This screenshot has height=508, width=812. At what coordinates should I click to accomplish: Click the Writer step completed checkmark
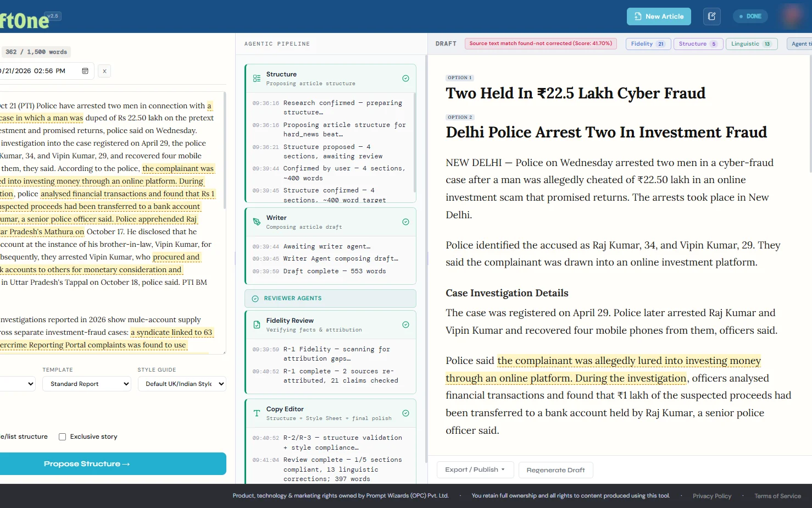pyautogui.click(x=405, y=222)
